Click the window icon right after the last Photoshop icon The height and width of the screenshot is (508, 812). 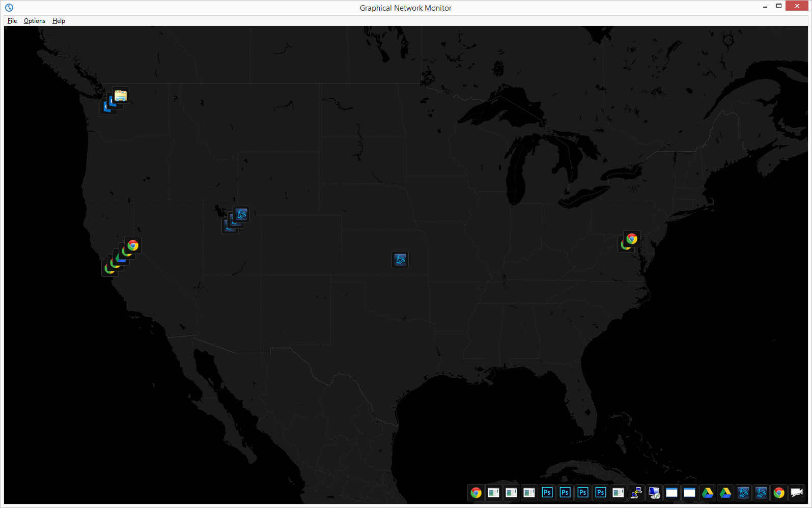[x=619, y=492]
